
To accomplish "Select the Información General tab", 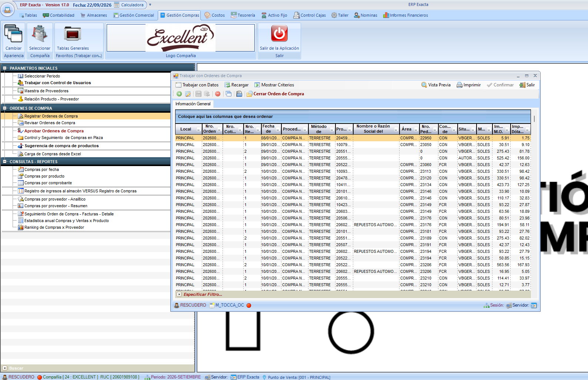I will click(193, 104).
